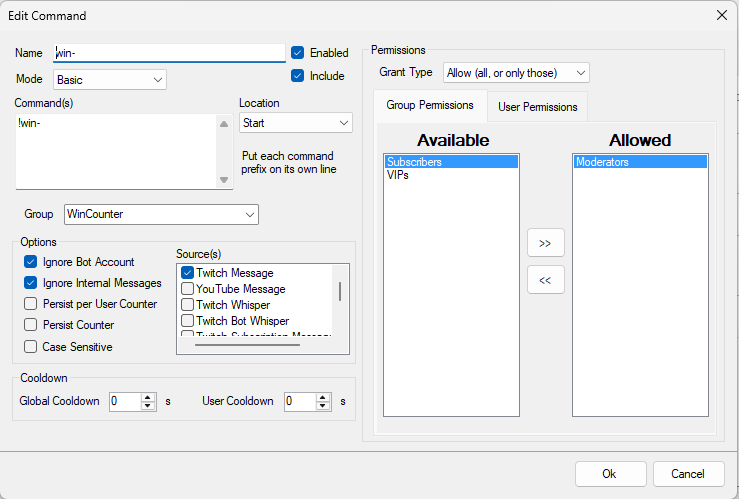Open the Group dropdown showing WinCounter

tap(161, 214)
